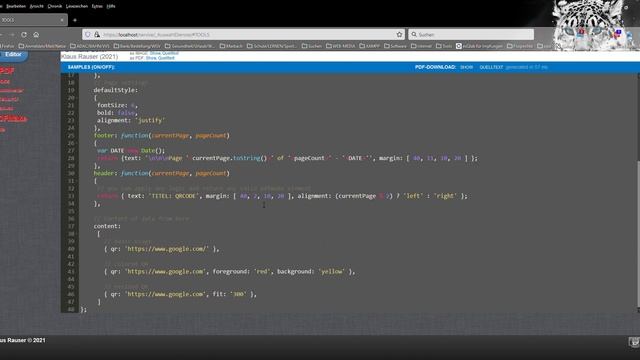Open the XAMPP bookmarks folder

(x=369, y=46)
